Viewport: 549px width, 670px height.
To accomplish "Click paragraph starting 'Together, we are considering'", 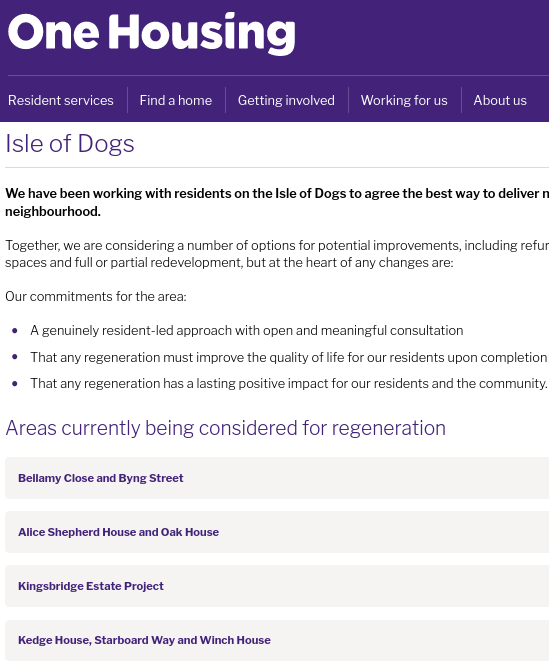I will pos(277,254).
